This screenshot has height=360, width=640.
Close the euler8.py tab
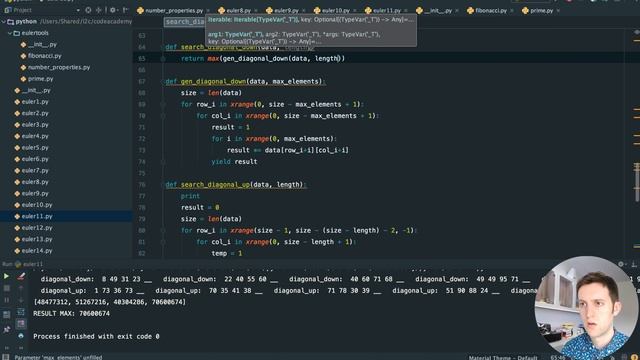(256, 11)
